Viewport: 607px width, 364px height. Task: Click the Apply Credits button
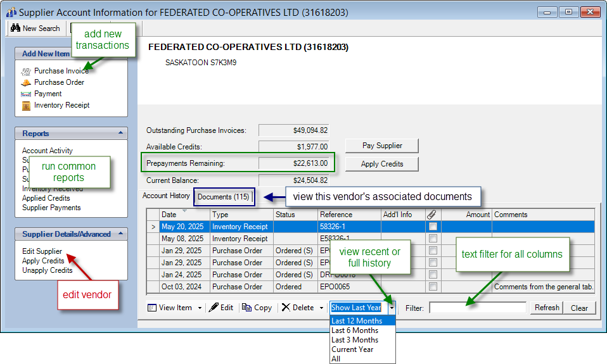(x=382, y=164)
